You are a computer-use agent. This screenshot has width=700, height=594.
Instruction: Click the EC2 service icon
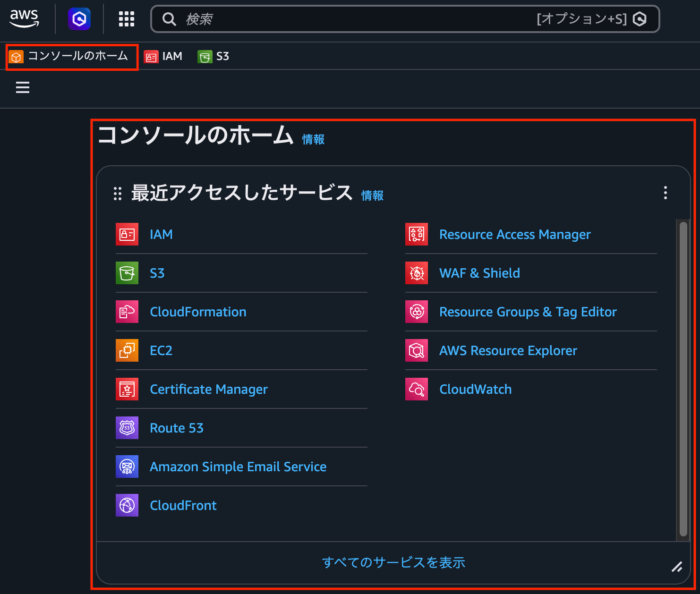click(127, 350)
